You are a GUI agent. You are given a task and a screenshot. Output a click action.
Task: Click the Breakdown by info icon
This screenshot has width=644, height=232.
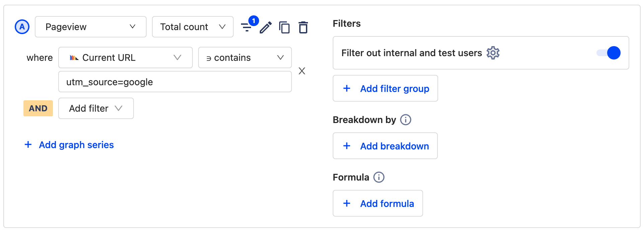click(x=406, y=120)
